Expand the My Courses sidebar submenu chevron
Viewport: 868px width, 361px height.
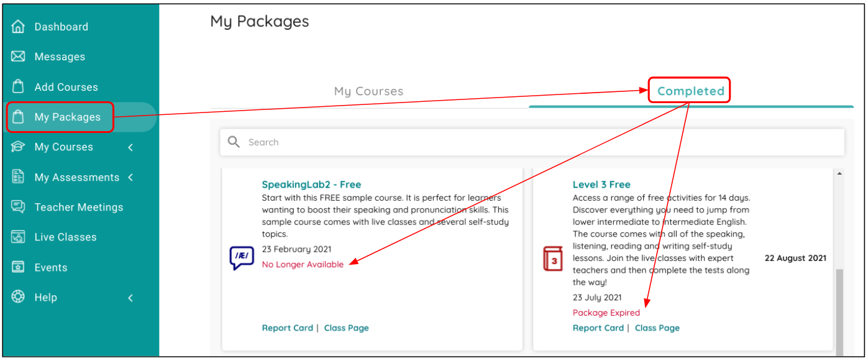tap(130, 147)
